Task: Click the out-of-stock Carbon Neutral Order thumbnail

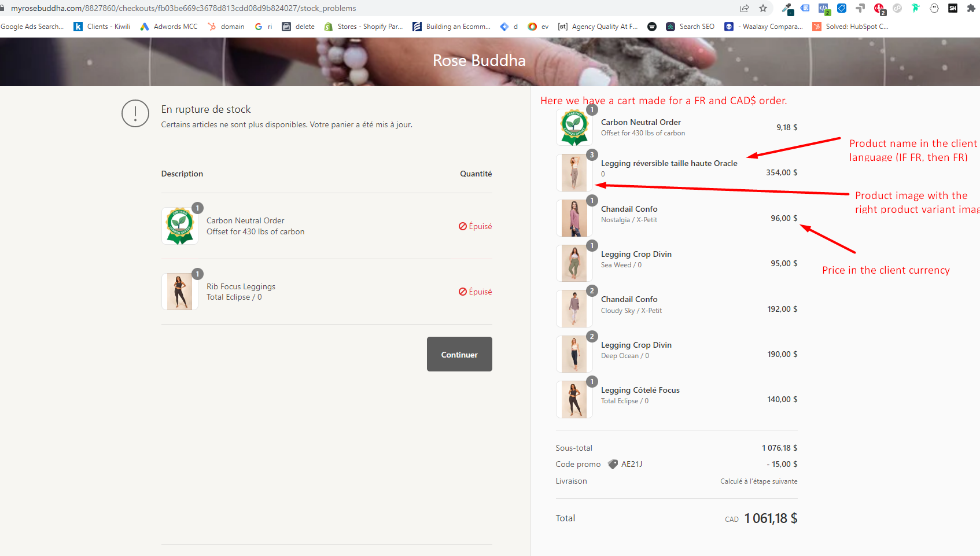Action: (180, 226)
